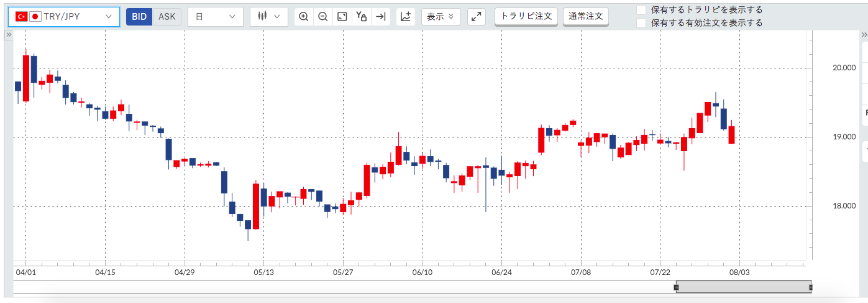
Task: Switch the chart to ASK prices
Action: 167,17
